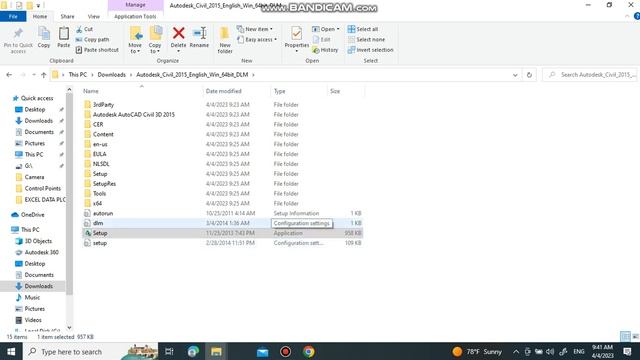640x360 pixels.
Task: Click the Pin to Quick access icon
Action: tap(18, 33)
